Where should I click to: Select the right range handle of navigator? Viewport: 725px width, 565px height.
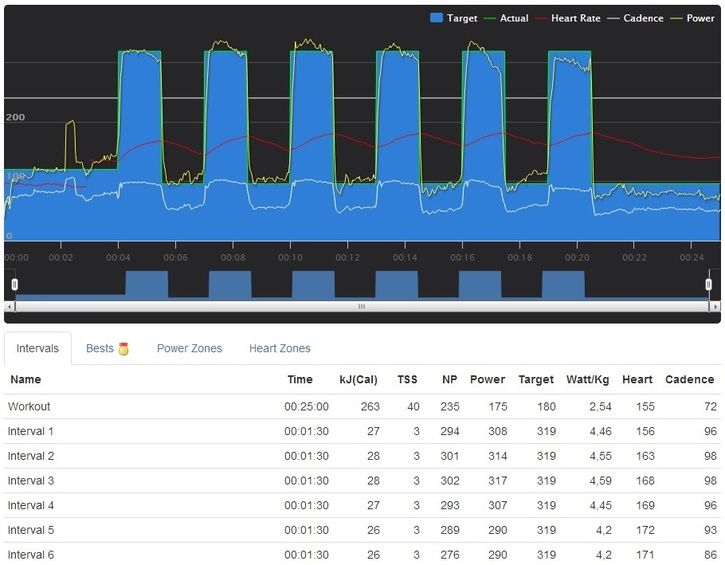click(x=709, y=285)
